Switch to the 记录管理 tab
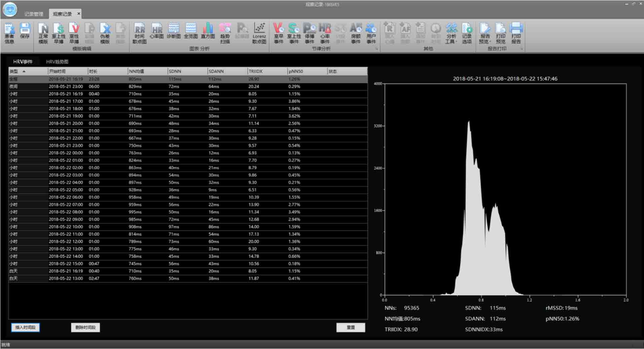This screenshot has width=644, height=349. [34, 14]
